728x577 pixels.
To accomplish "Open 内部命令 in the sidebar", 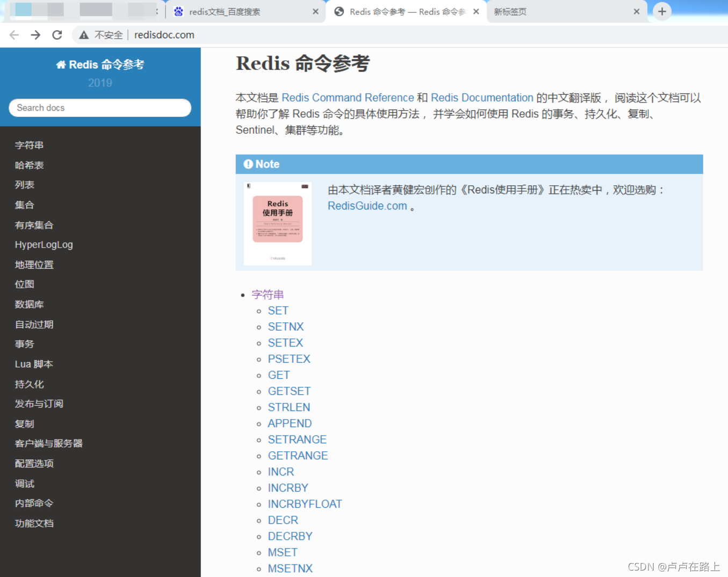I will [x=34, y=503].
